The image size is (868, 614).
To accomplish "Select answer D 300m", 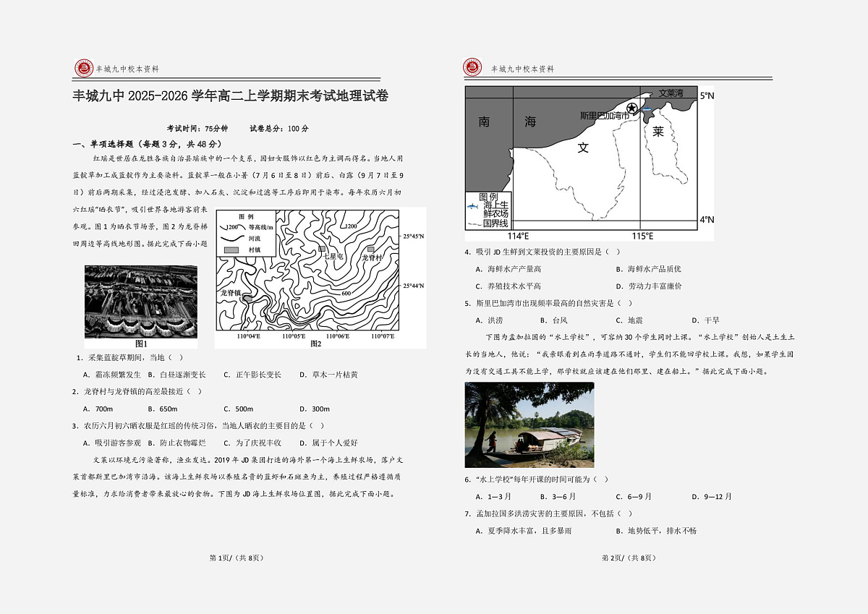I will click(314, 409).
